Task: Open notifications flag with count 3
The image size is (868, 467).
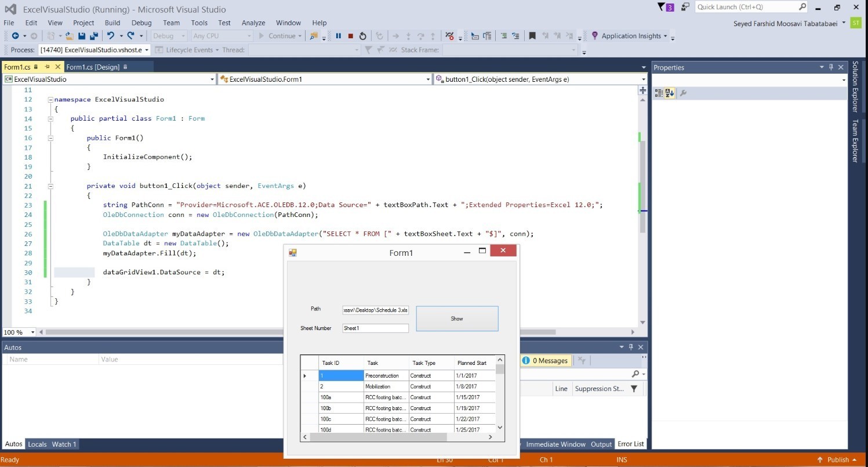Action: pos(666,8)
